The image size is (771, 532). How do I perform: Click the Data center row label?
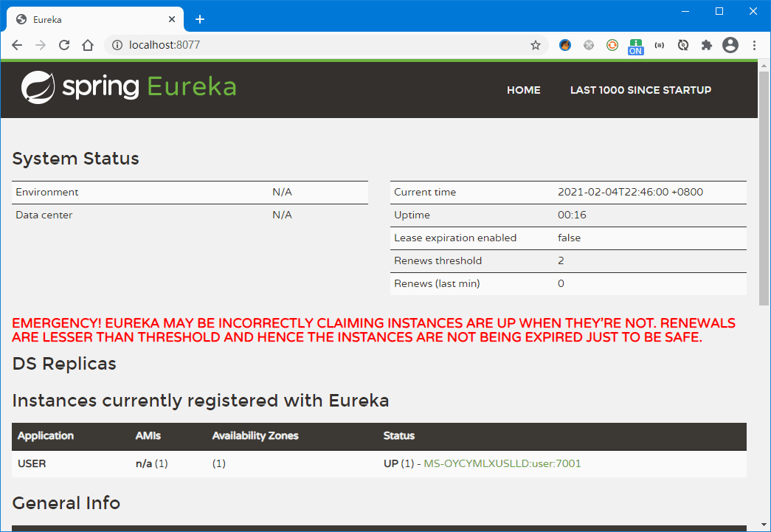[x=44, y=215]
